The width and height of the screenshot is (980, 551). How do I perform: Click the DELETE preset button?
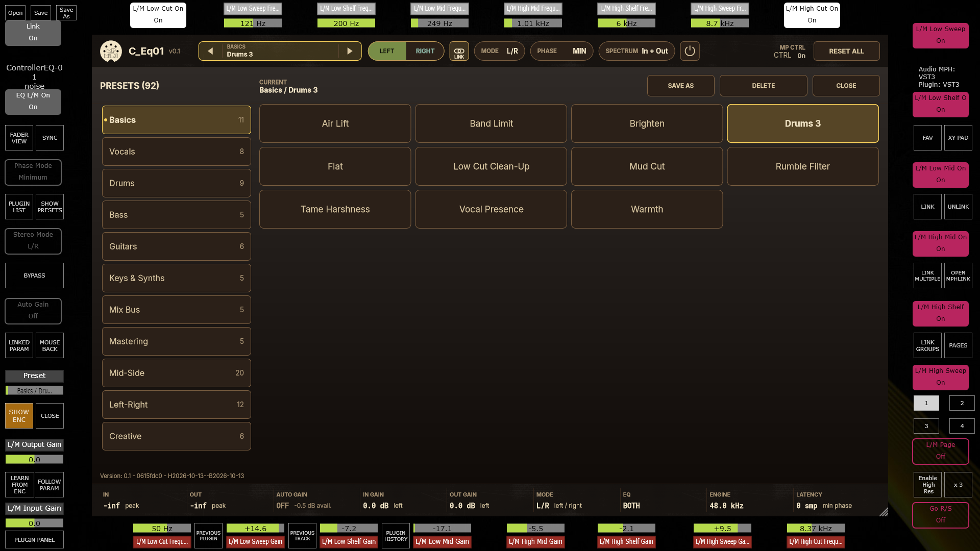(x=763, y=86)
